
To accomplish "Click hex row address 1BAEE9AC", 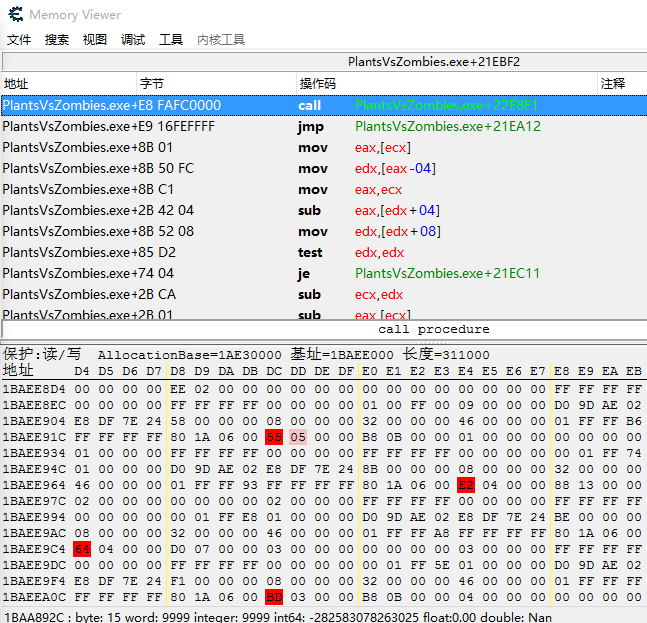I will pyautogui.click(x=34, y=533).
